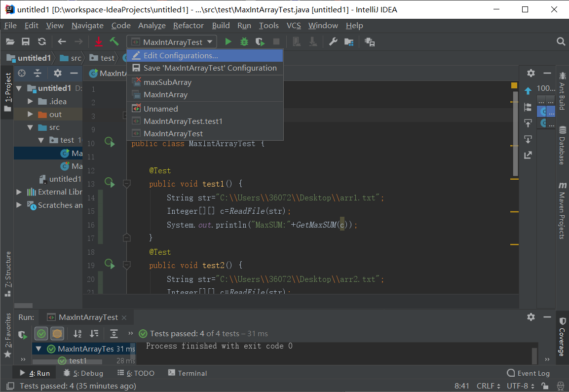Fold test1 method in gutter

point(127,184)
